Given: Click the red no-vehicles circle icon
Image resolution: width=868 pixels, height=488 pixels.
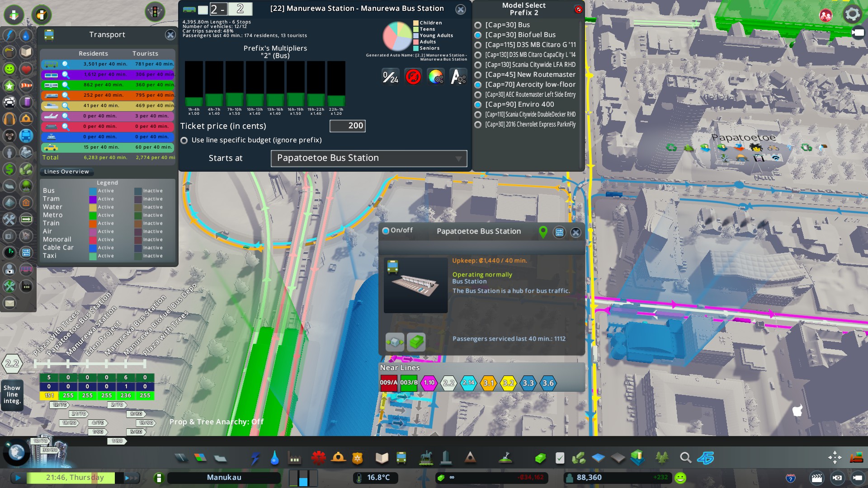Looking at the screenshot, I should click(x=413, y=77).
